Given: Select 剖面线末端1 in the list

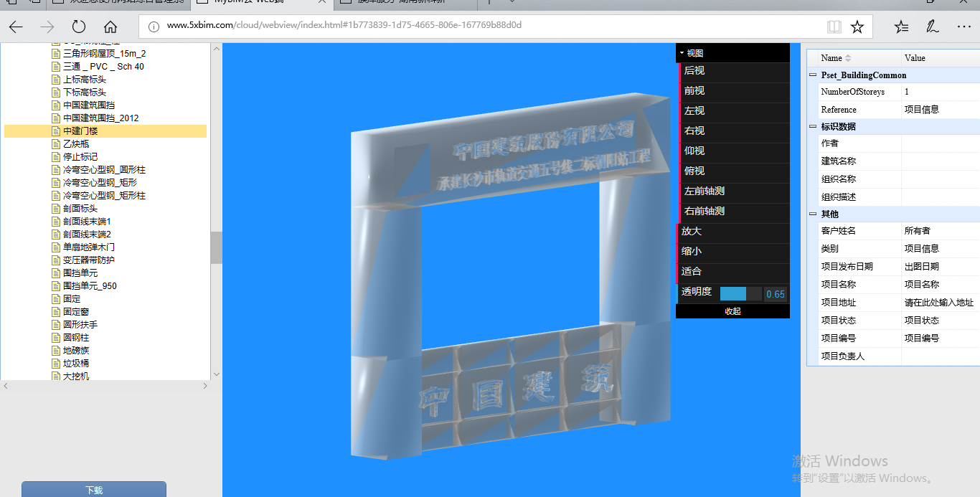Looking at the screenshot, I should tap(87, 222).
